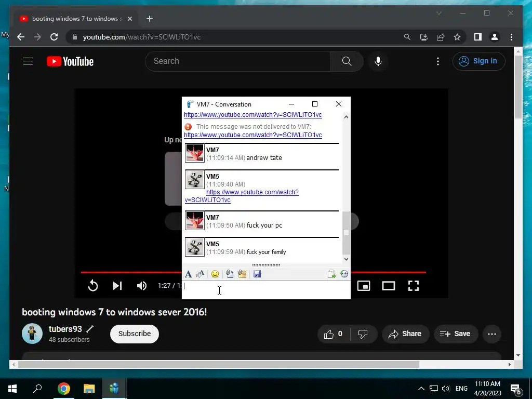This screenshot has height=399, width=532.
Task: Click the chat message input box
Action: 266,290
